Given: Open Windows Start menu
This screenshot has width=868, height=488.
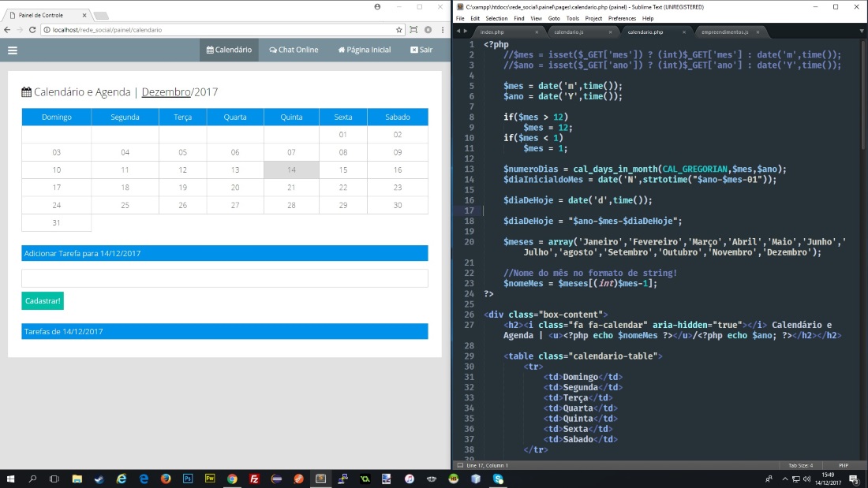Looking at the screenshot, I should coord(11,479).
